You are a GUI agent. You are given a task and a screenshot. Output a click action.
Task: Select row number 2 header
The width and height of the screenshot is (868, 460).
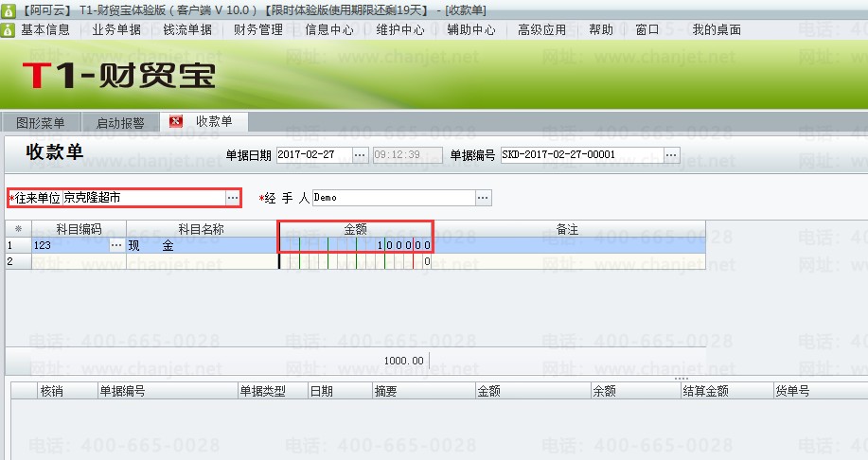pos(18,261)
